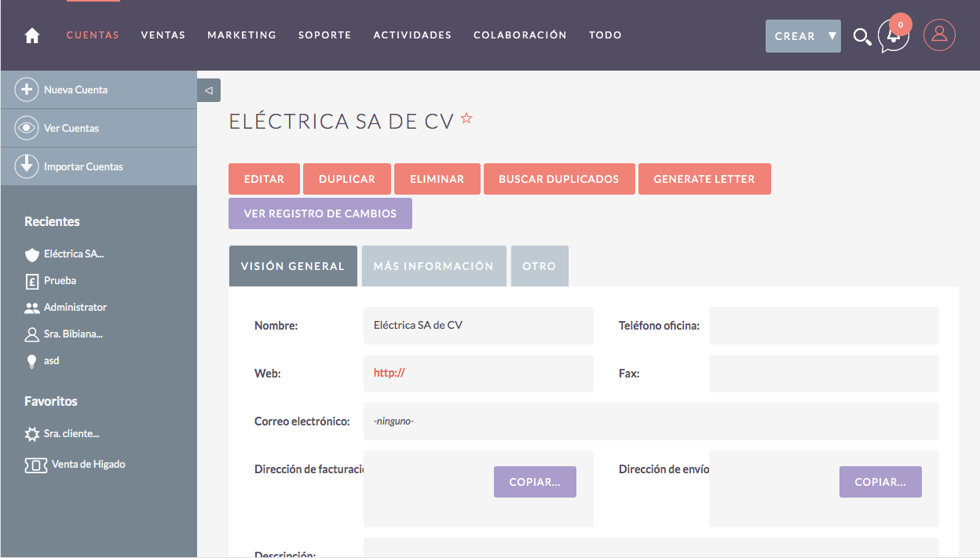
Task: Open the search magnifier icon
Action: pos(861,37)
